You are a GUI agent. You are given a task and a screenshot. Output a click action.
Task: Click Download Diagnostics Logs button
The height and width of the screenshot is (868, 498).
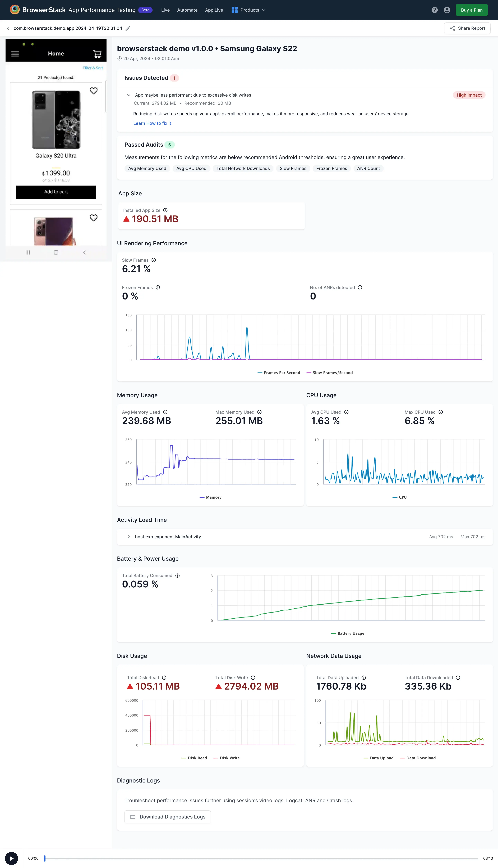pyautogui.click(x=168, y=817)
